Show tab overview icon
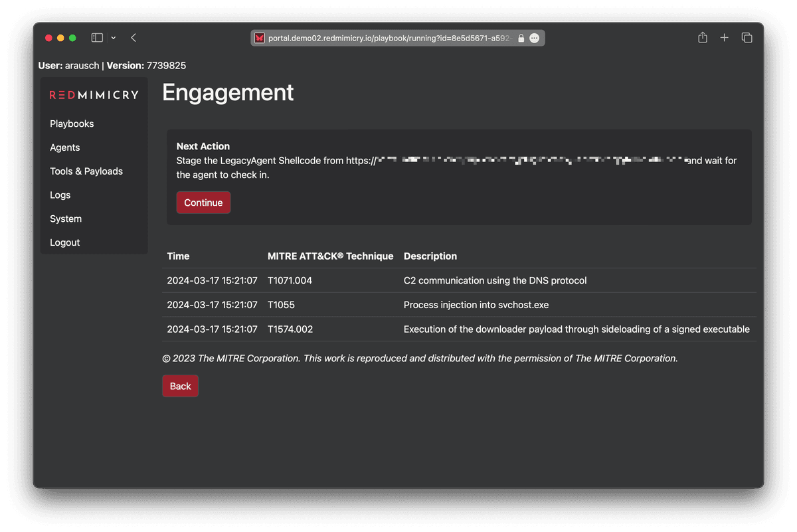Screen dimensions: 797x532 pos(747,38)
